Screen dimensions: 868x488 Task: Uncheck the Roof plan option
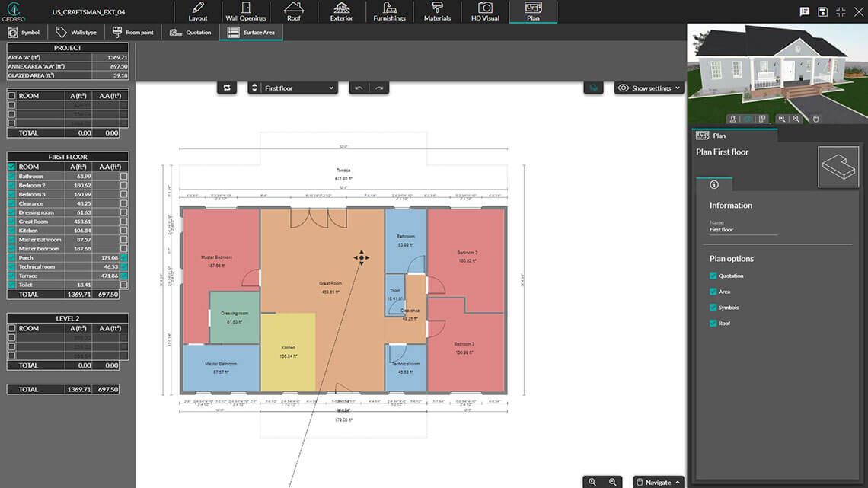pos(712,323)
